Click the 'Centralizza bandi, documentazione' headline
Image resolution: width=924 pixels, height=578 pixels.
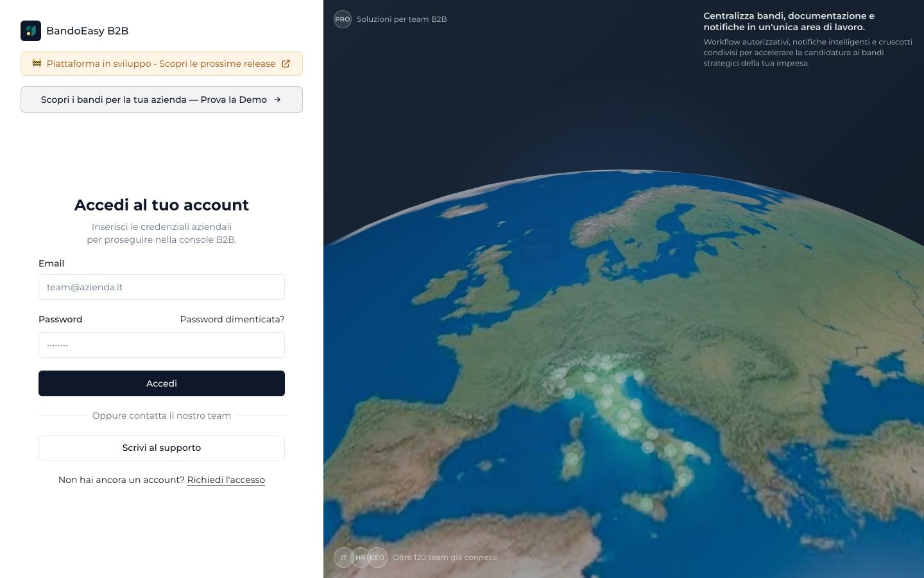pos(789,21)
